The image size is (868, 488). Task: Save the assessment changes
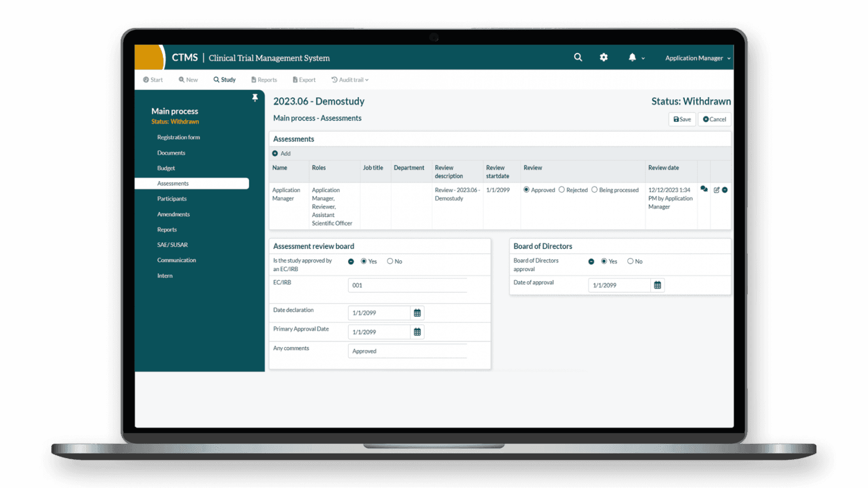682,119
